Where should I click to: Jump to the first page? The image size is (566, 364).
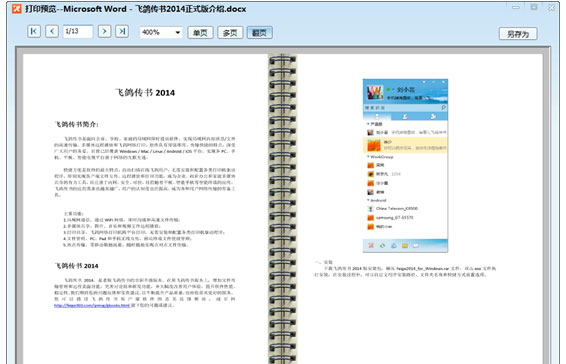34,31
